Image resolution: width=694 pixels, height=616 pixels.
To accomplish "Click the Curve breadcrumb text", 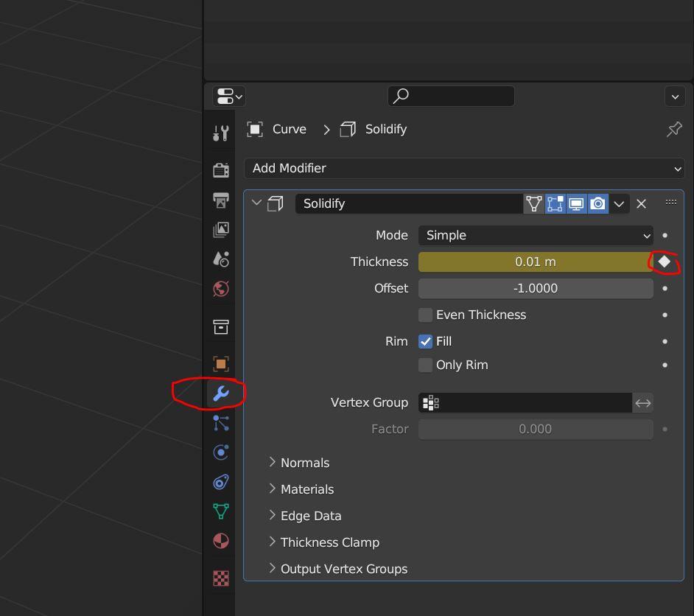I will (290, 129).
